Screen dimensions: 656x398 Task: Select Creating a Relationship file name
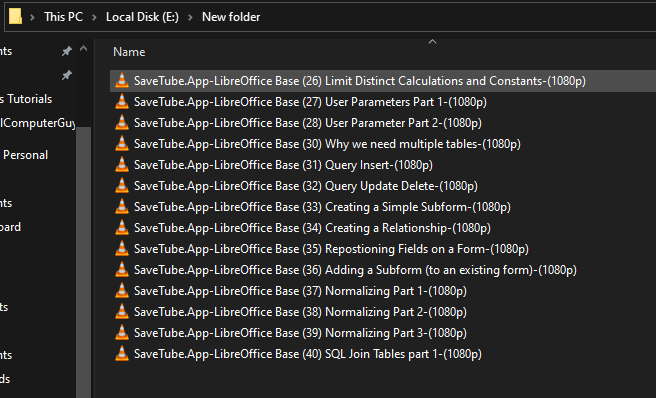[312, 228]
